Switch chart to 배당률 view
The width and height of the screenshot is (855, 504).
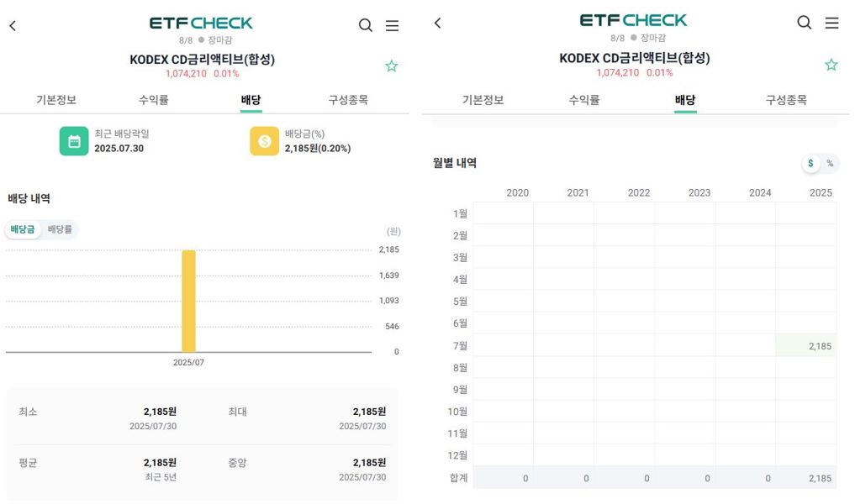(60, 229)
